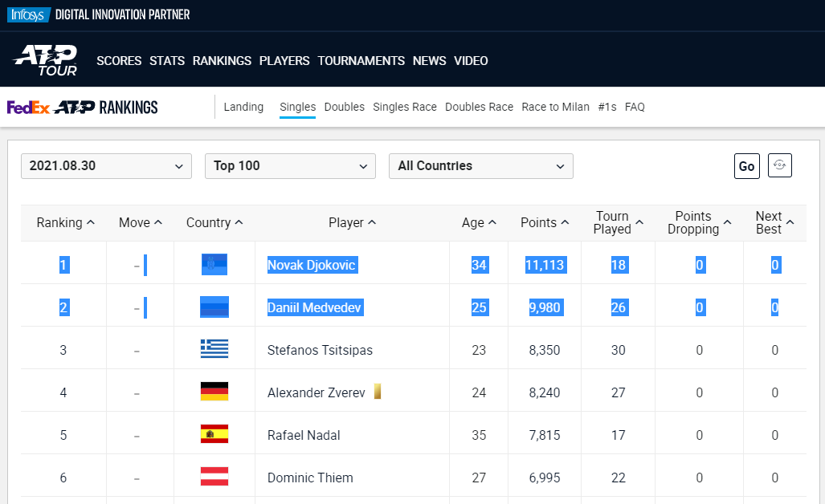Open the #1s tab
Viewport: 825px width, 504px height.
pos(607,107)
